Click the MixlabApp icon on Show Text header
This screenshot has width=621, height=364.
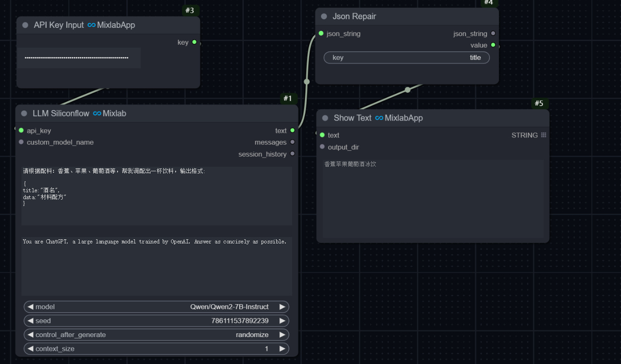(x=379, y=118)
